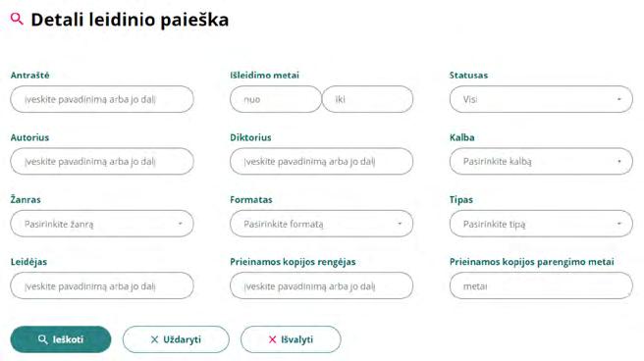Click the search icon in Ieškoti button

pos(43,339)
